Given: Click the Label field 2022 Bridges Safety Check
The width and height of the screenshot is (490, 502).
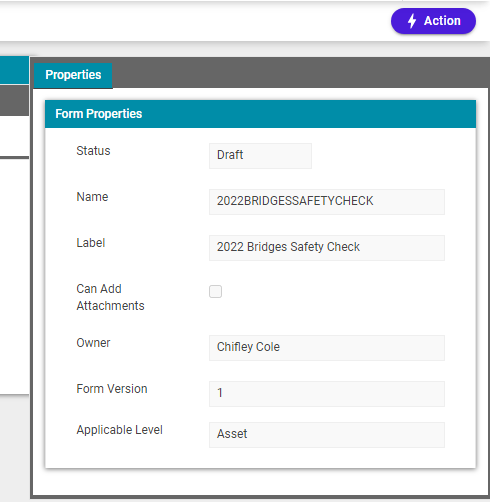Looking at the screenshot, I should click(x=327, y=248).
